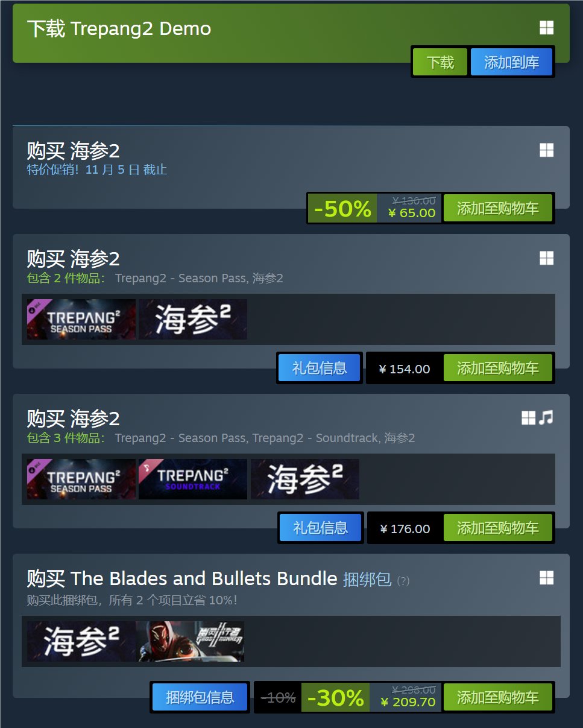Click Windows platform icon for ¥65.00 海参2

[546, 150]
